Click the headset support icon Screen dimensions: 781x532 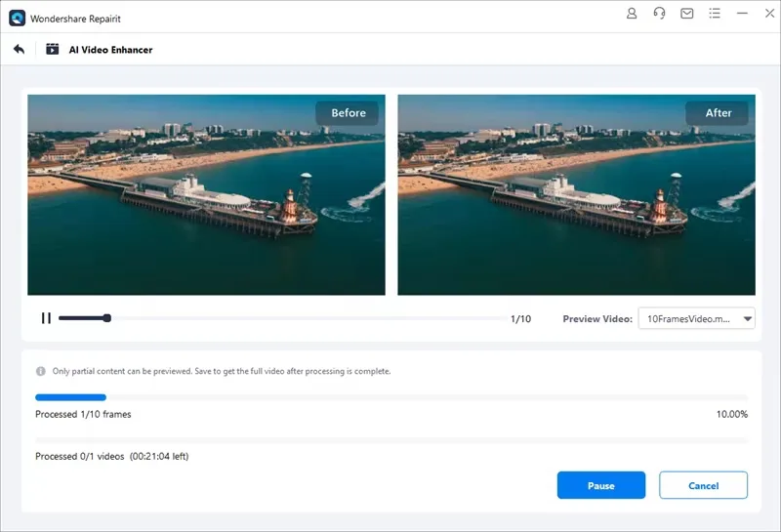pyautogui.click(x=659, y=14)
